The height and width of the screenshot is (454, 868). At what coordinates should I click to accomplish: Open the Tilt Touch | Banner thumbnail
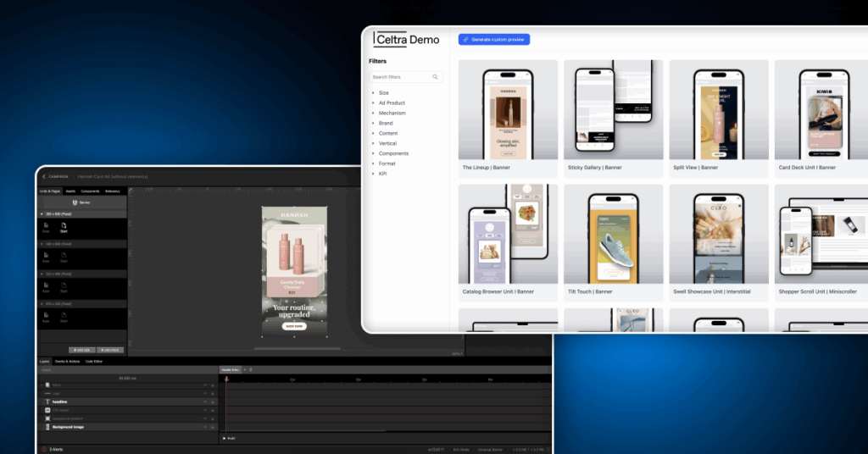click(x=613, y=235)
